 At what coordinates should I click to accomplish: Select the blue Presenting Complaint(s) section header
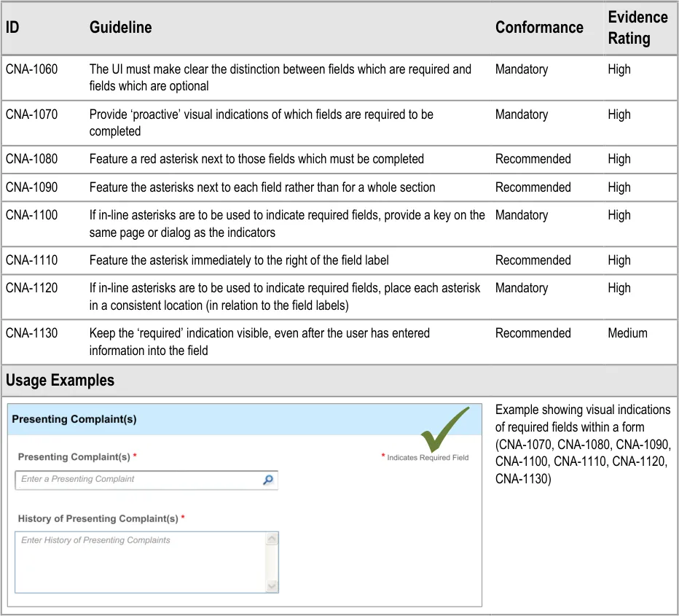click(219, 419)
